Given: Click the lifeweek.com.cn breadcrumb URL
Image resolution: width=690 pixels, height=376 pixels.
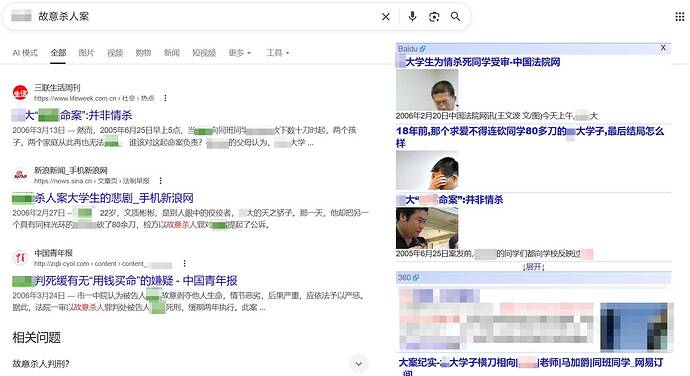Looking at the screenshot, I should tap(94, 98).
